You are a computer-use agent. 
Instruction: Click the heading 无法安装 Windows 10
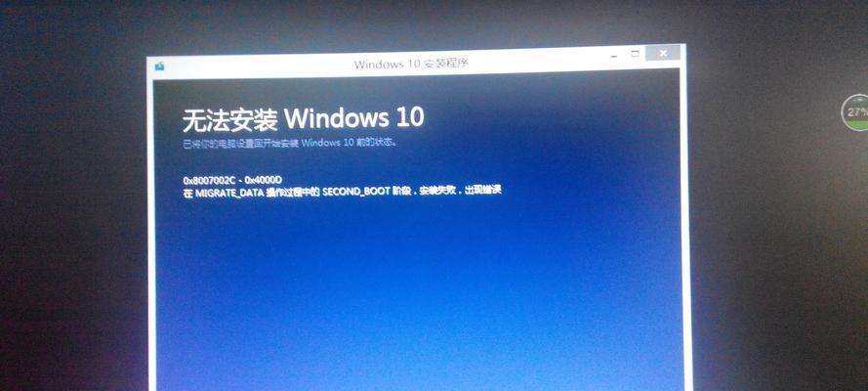304,118
